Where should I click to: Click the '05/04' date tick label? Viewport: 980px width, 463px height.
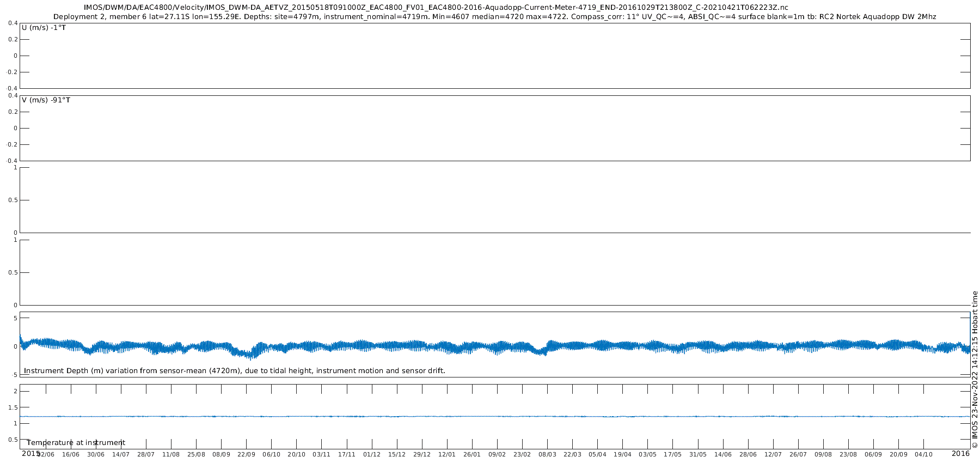(597, 454)
